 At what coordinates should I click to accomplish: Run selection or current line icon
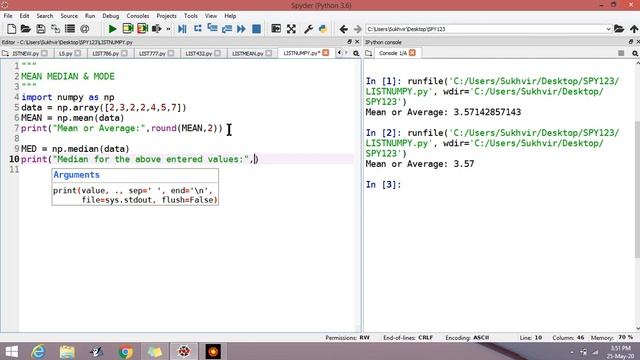pos(157,29)
